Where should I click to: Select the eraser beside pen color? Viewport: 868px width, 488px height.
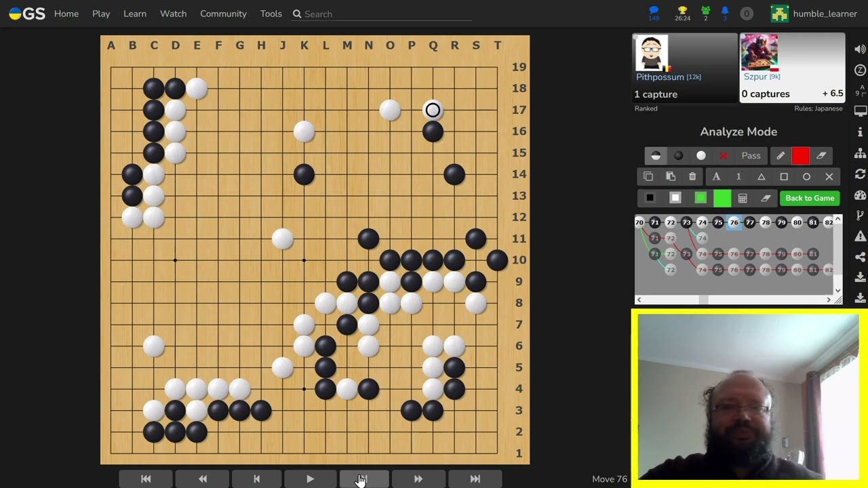821,156
